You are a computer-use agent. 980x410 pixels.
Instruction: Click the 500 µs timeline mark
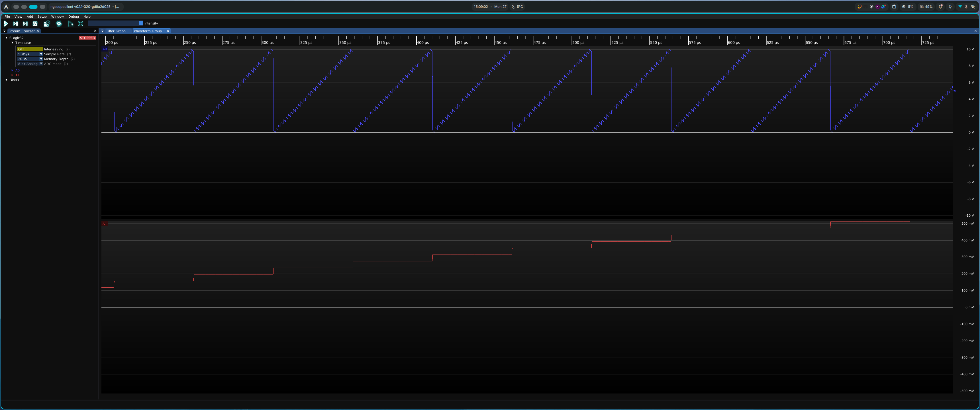(578, 42)
